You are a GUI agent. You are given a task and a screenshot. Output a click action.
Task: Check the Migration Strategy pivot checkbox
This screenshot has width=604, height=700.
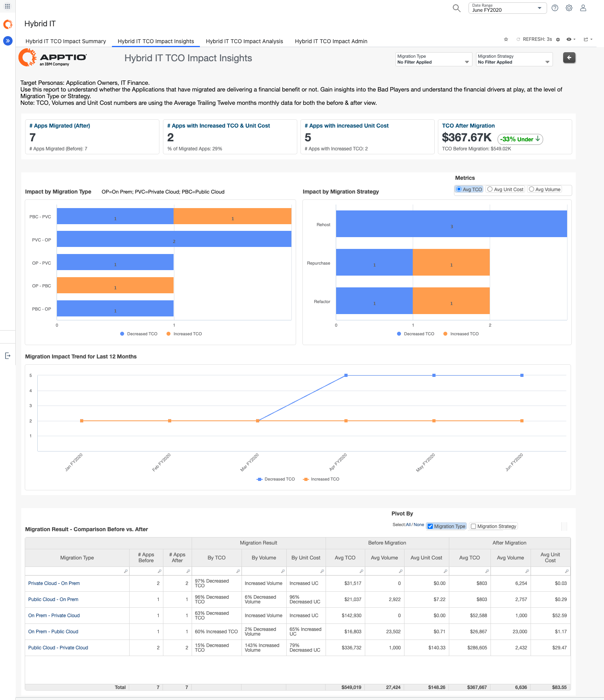473,526
